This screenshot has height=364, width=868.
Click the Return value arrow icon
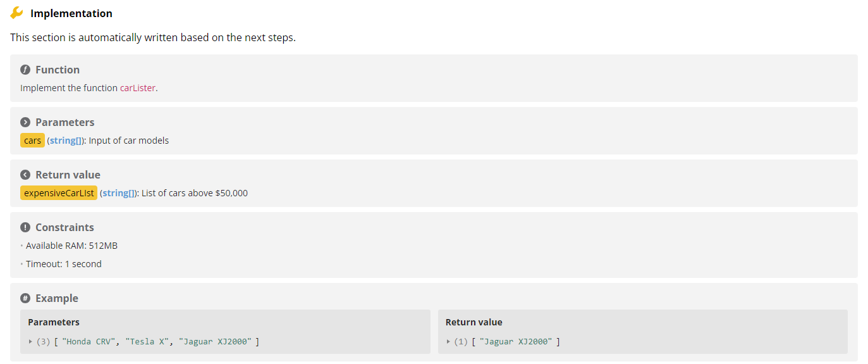25,175
